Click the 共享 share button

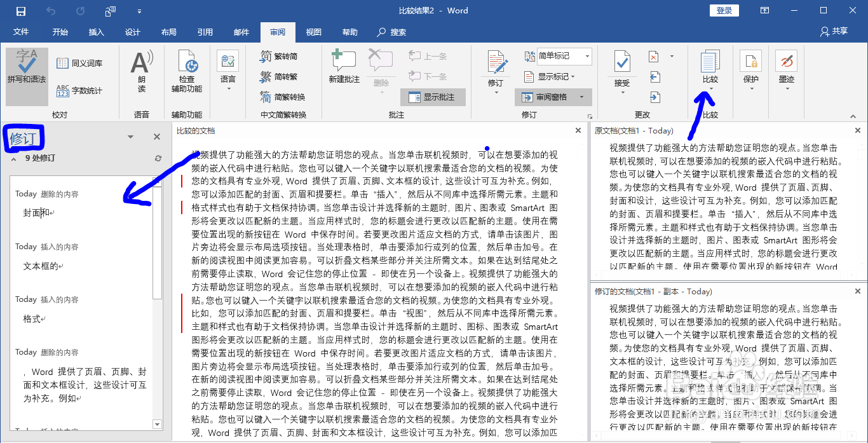click(x=834, y=31)
